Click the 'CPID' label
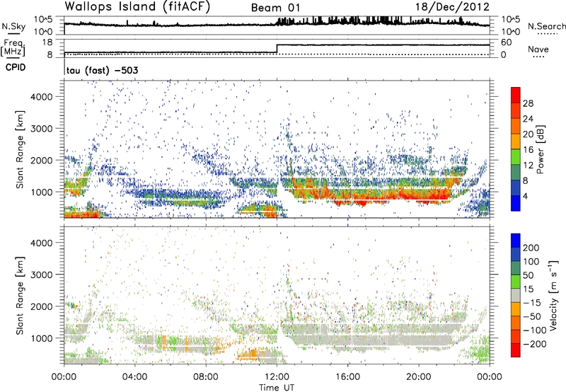The width and height of the screenshot is (566, 392). (x=16, y=67)
